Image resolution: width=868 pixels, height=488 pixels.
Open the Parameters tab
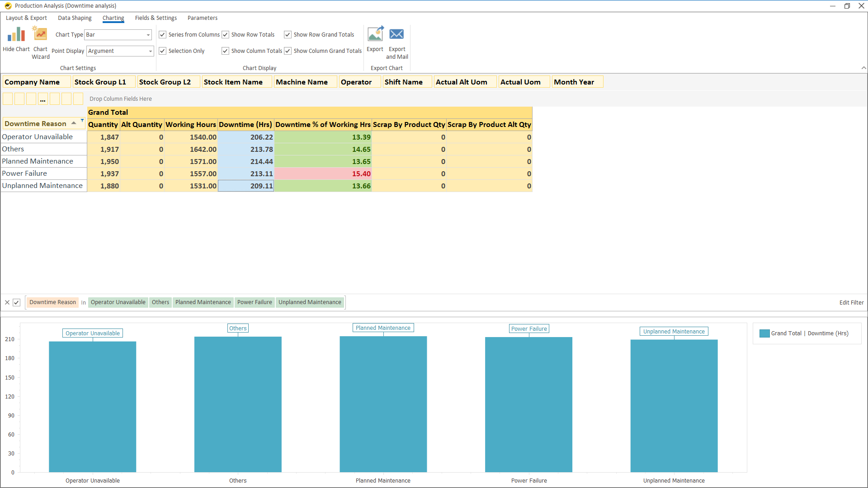pyautogui.click(x=202, y=18)
